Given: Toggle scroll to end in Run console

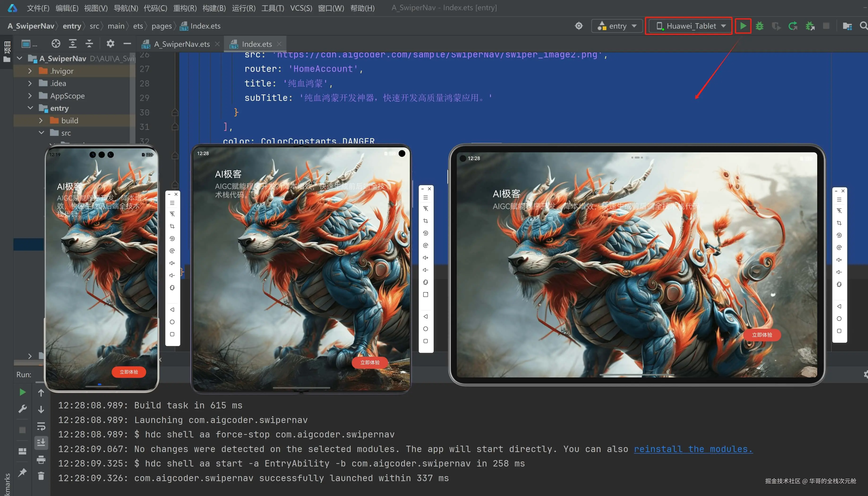Looking at the screenshot, I should [x=41, y=443].
